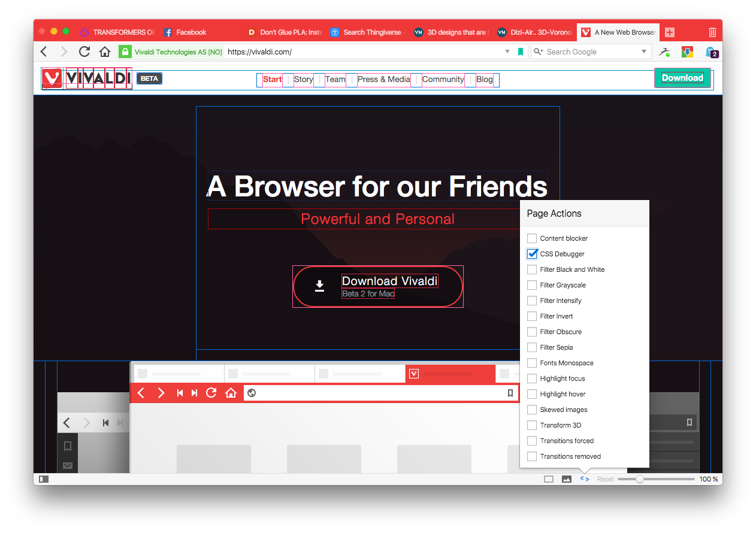The height and width of the screenshot is (533, 756).
Task: Turn on Filter Grayscale
Action: 532,285
